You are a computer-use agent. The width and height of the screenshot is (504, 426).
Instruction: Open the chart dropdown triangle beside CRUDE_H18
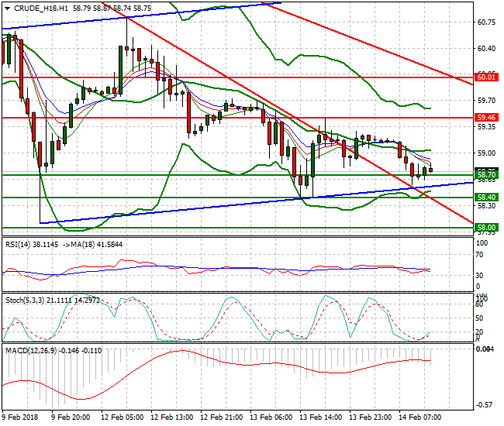[7, 9]
